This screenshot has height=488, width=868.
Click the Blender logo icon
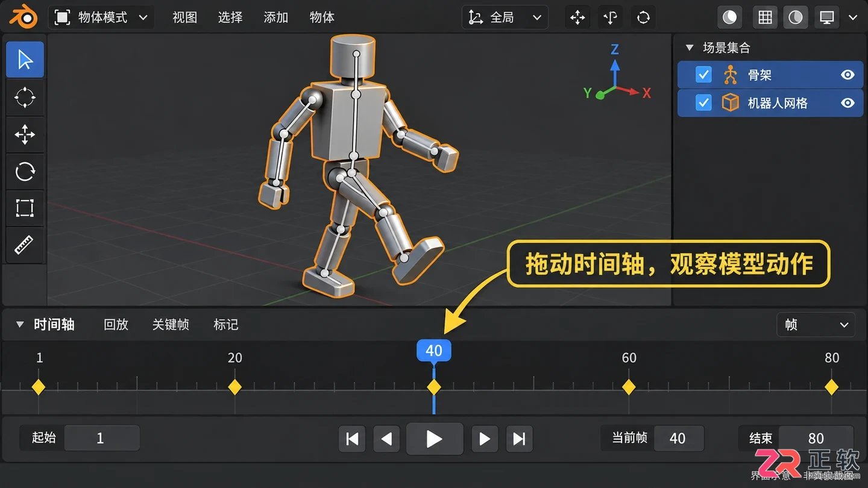(24, 17)
